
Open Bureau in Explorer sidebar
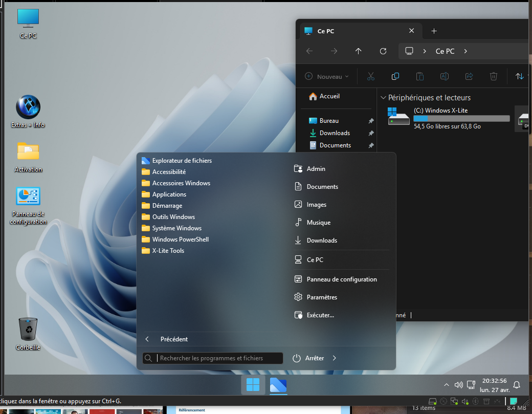pos(324,121)
